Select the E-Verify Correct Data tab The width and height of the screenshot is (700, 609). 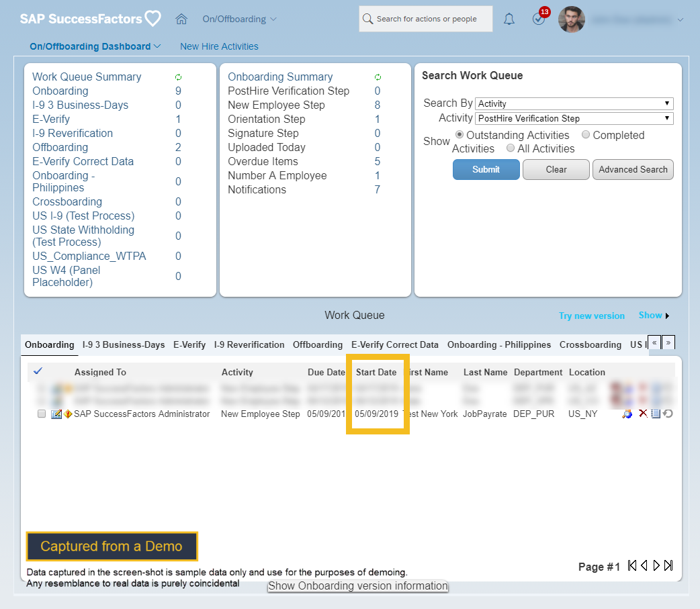[394, 345]
